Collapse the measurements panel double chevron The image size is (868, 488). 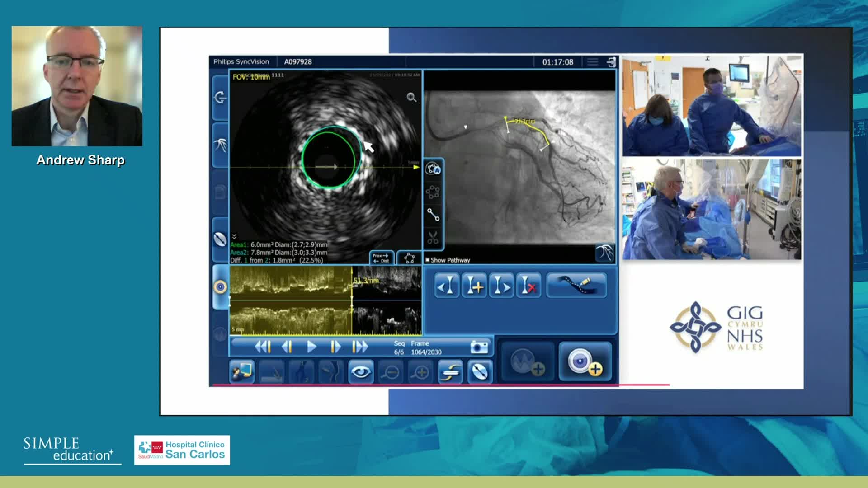pyautogui.click(x=234, y=236)
